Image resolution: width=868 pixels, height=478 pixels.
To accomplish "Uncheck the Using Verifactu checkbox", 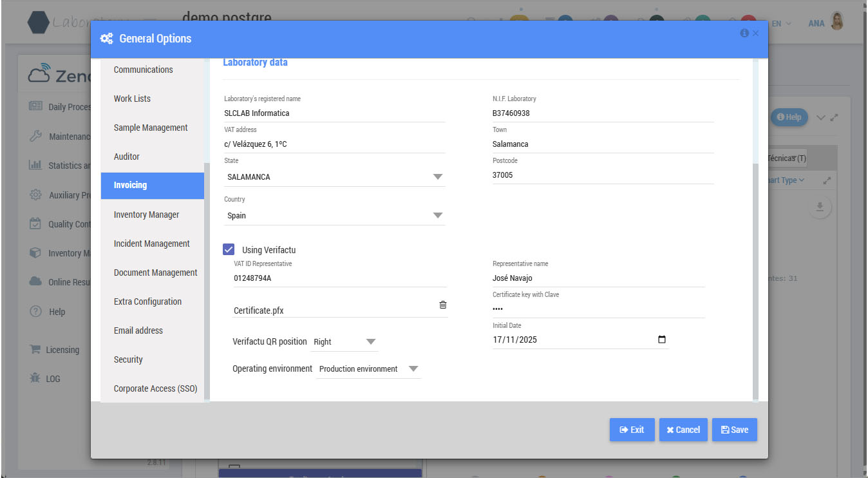I will coord(229,249).
